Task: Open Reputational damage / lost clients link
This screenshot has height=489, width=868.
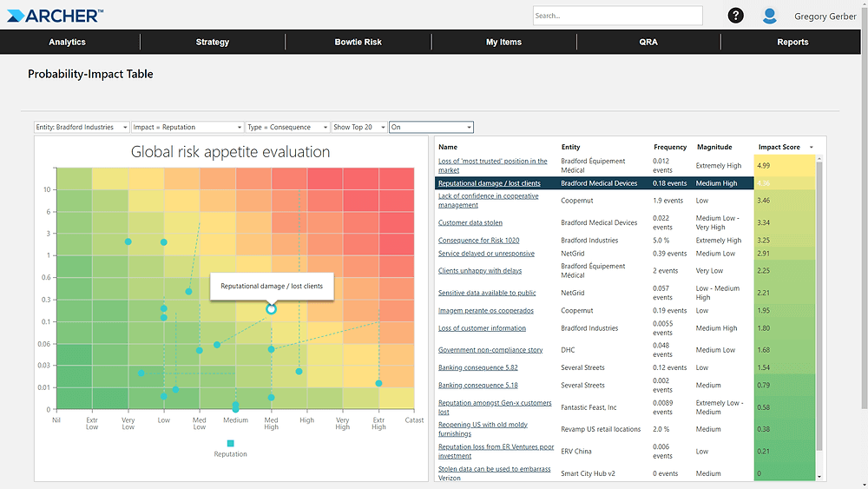Action: 489,183
